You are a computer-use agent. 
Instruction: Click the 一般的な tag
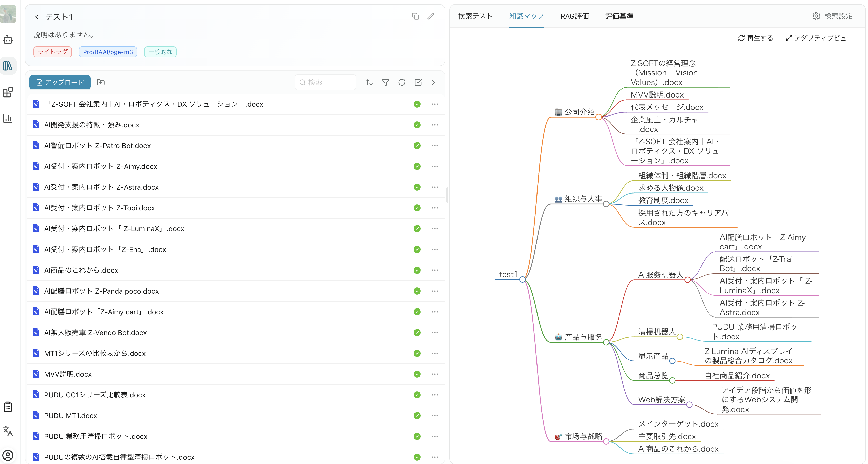(160, 52)
